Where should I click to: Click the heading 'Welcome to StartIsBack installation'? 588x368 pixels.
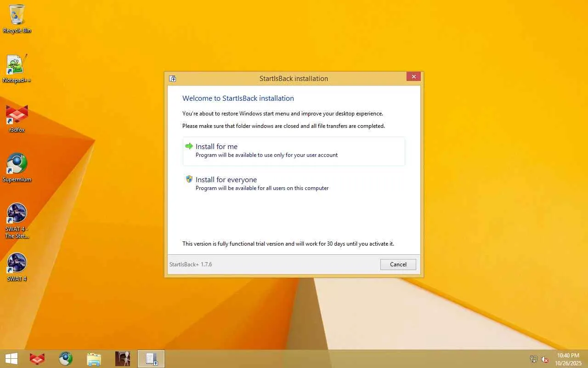[238, 98]
